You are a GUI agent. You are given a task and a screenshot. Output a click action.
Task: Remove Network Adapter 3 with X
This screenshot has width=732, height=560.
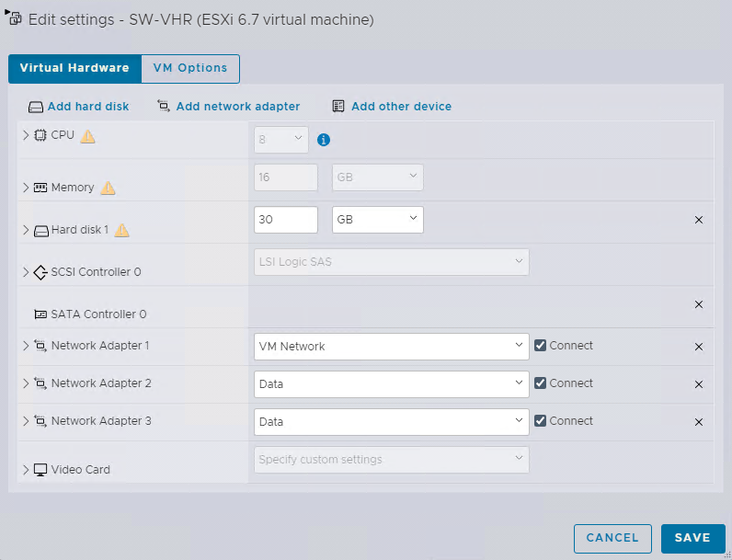point(699,422)
